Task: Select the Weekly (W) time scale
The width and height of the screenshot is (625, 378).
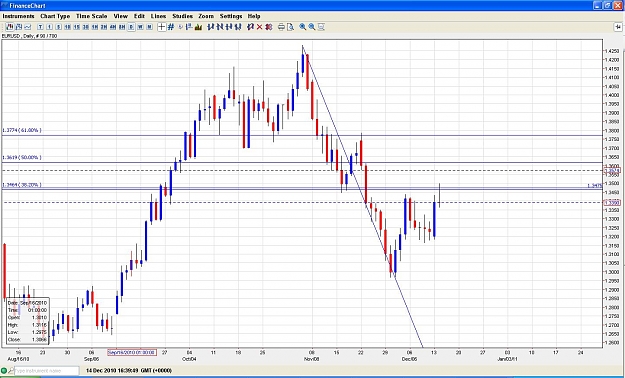Action: click(140, 27)
